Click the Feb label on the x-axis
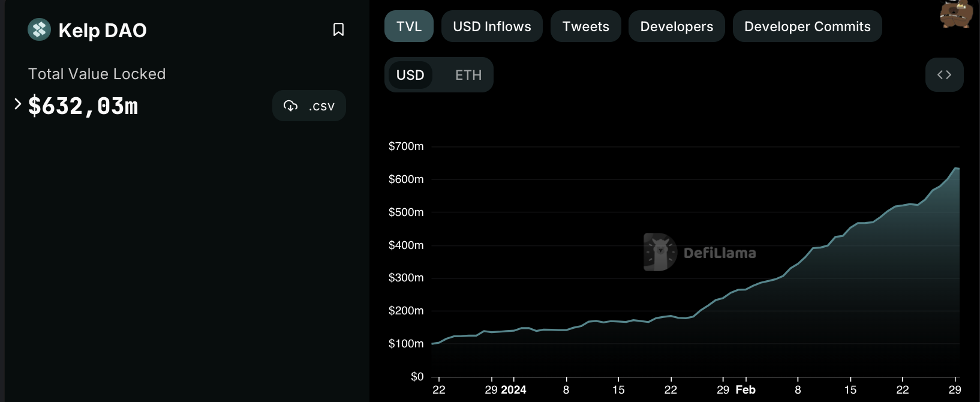Image resolution: width=980 pixels, height=402 pixels. pos(745,390)
